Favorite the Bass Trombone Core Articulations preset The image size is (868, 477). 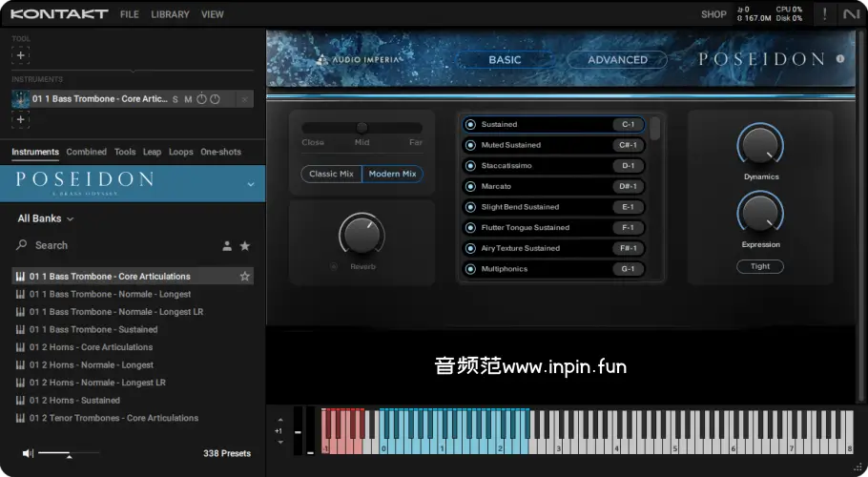[x=245, y=277]
